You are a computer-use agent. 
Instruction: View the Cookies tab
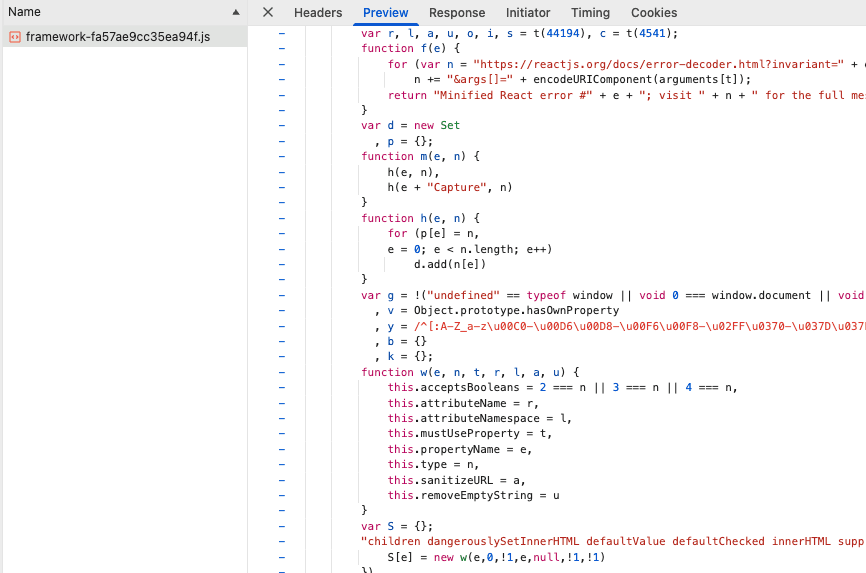click(x=654, y=13)
